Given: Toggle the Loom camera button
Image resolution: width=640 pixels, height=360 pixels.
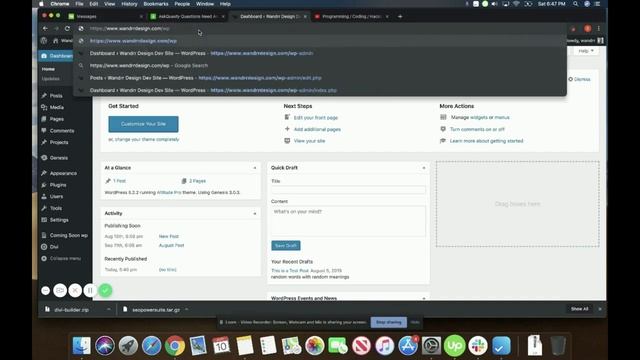Looking at the screenshot, I should pos(60,290).
